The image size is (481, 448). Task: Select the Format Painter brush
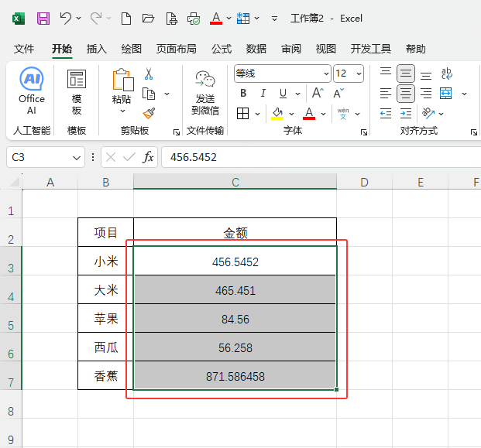[x=149, y=114]
